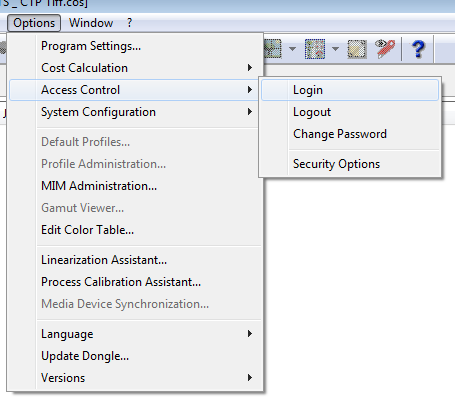The width and height of the screenshot is (455, 408).
Task: Select Logout in the submenu
Action: pos(350,112)
